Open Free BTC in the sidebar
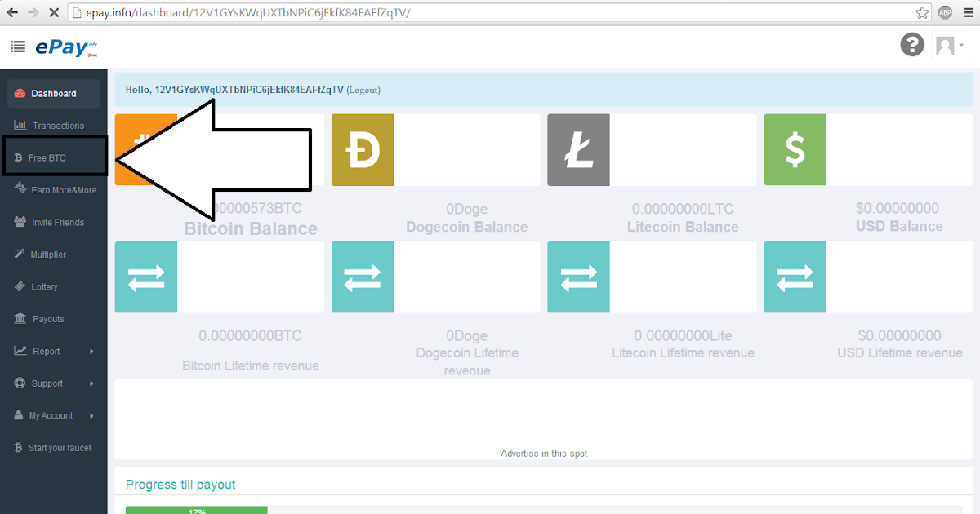Screen dimensions: 980x514 (54, 157)
